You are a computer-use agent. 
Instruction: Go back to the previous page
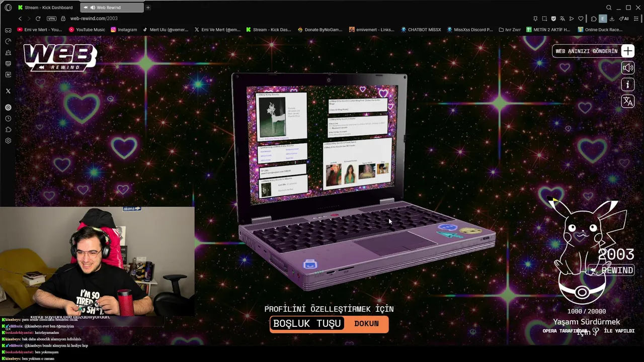(20, 19)
